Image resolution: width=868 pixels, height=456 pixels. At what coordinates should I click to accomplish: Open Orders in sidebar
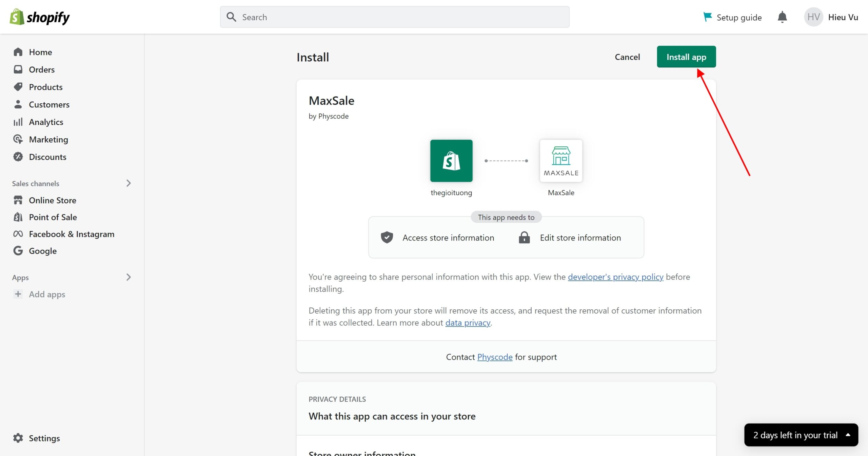click(42, 69)
